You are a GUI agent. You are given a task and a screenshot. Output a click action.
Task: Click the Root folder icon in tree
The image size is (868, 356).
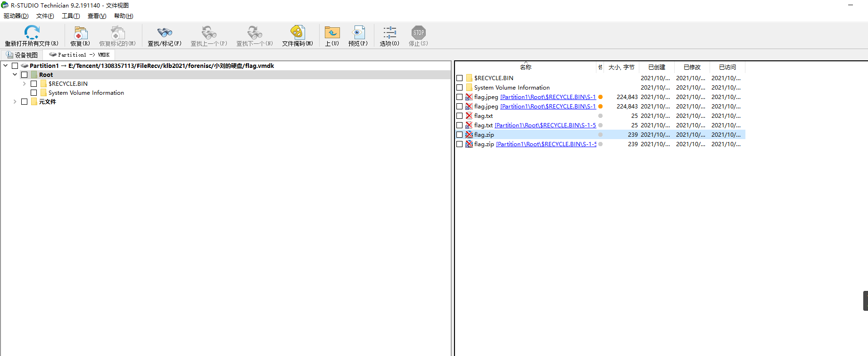34,75
